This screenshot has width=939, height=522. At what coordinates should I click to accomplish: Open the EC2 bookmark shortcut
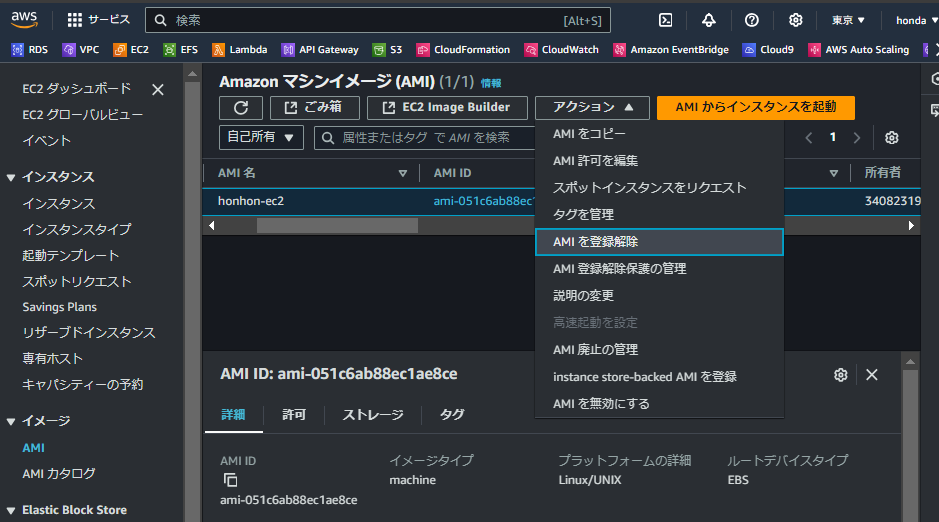(x=131, y=50)
